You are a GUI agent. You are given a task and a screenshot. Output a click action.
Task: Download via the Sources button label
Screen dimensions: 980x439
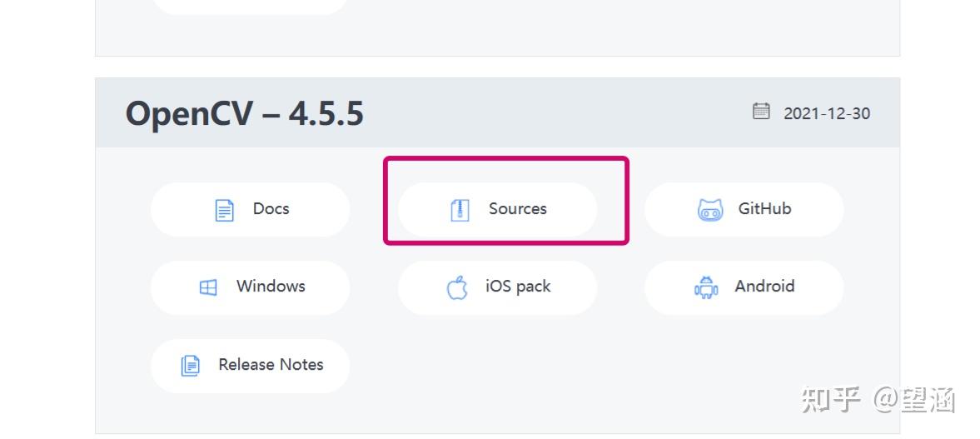[517, 209]
